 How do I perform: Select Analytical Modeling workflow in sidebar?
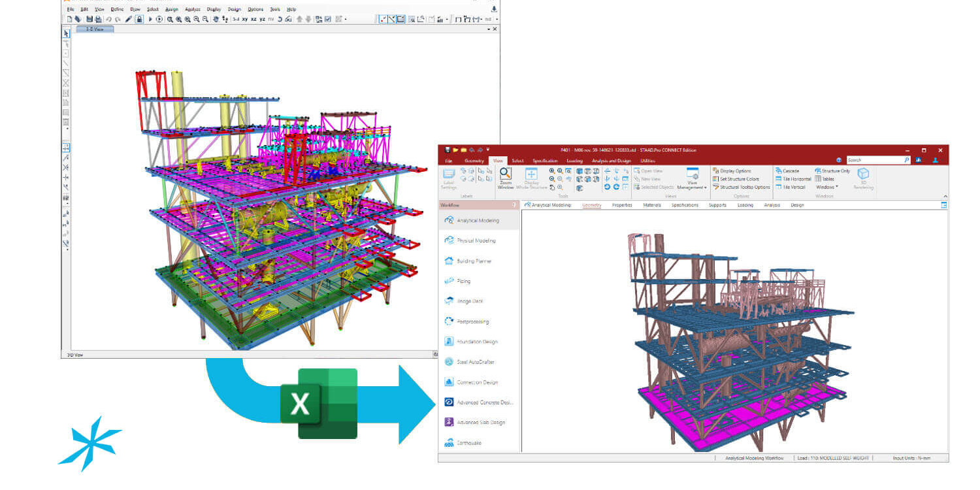point(479,220)
